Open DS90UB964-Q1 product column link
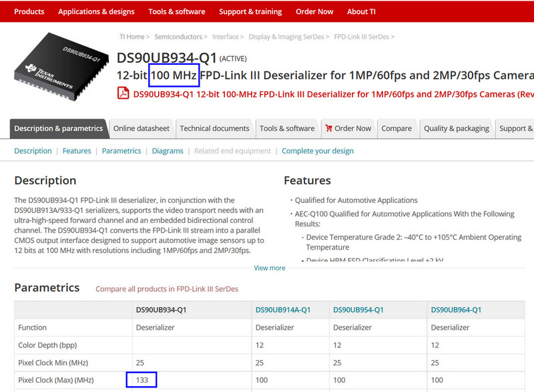534x392 pixels. coord(456,310)
